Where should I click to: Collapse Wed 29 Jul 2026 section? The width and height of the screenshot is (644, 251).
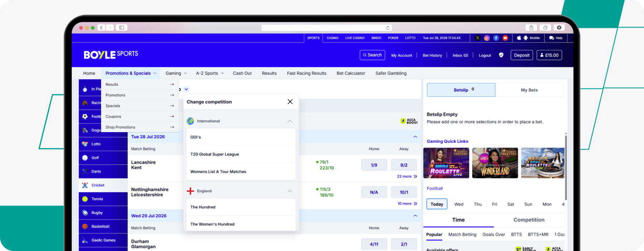click(415, 216)
